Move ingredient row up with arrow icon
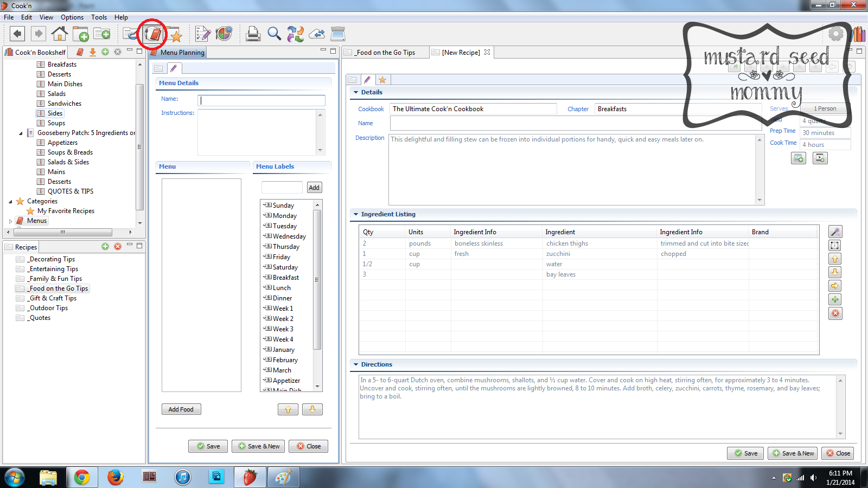 835,259
